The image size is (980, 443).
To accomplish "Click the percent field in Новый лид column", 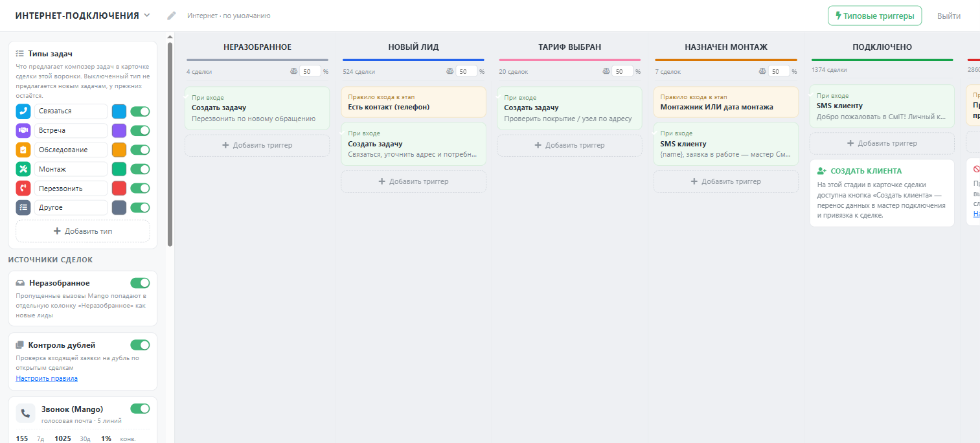I will tap(466, 71).
